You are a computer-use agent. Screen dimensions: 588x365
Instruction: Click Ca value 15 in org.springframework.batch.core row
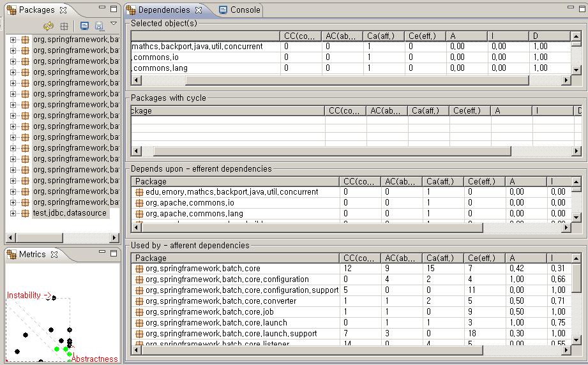pos(430,269)
